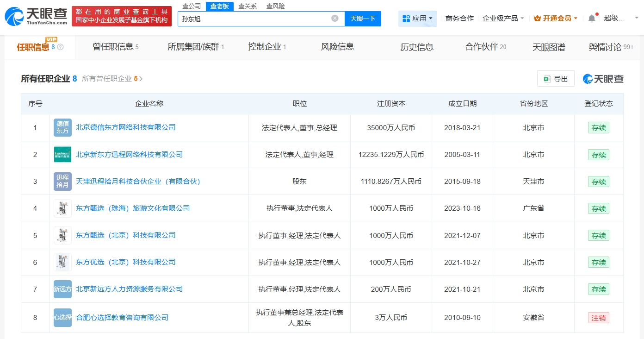This screenshot has height=339, width=644.
Task: Open 北京德信东方网络科技有限公司 company link
Action: [x=126, y=127]
